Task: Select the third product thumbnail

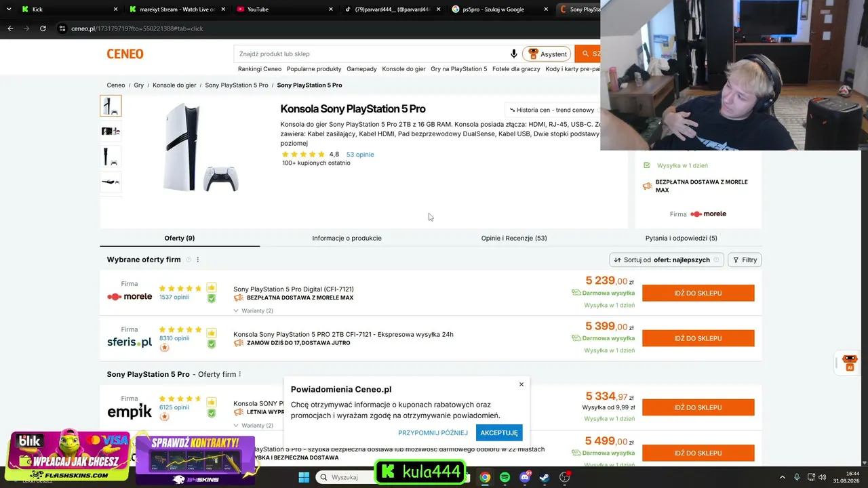Action: 111,157
